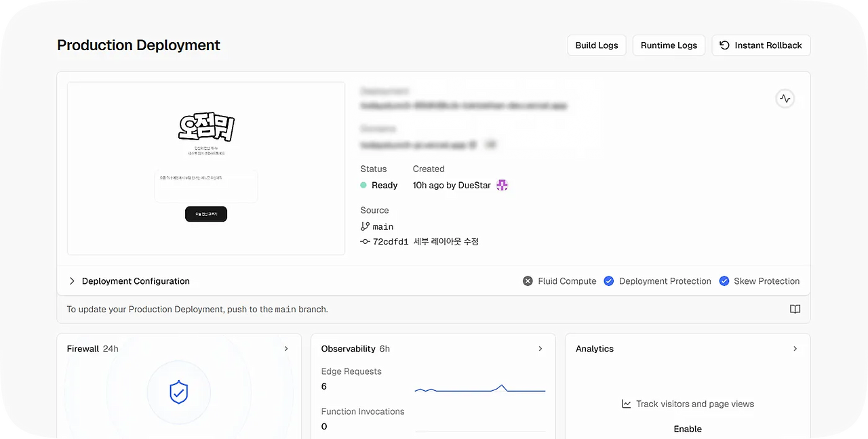Screen dimensions: 868x439
Task: Open the Analytics panel chevron
Action: click(x=795, y=349)
